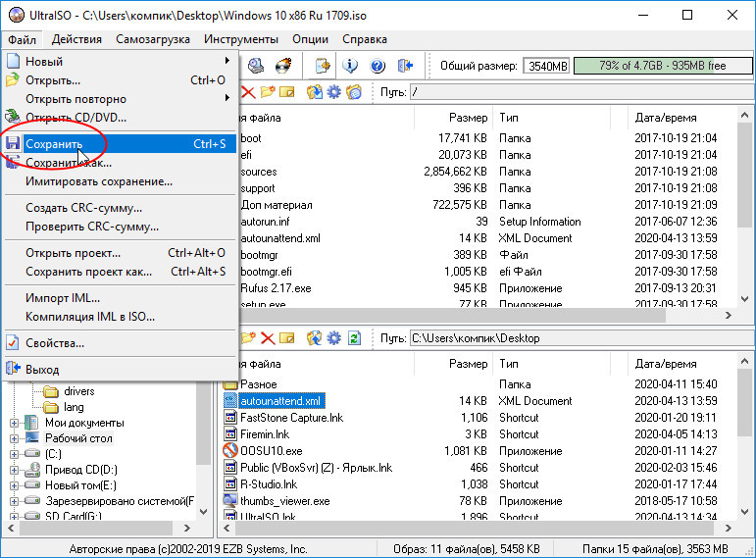
Task: Open the Файл menu
Action: point(22,39)
